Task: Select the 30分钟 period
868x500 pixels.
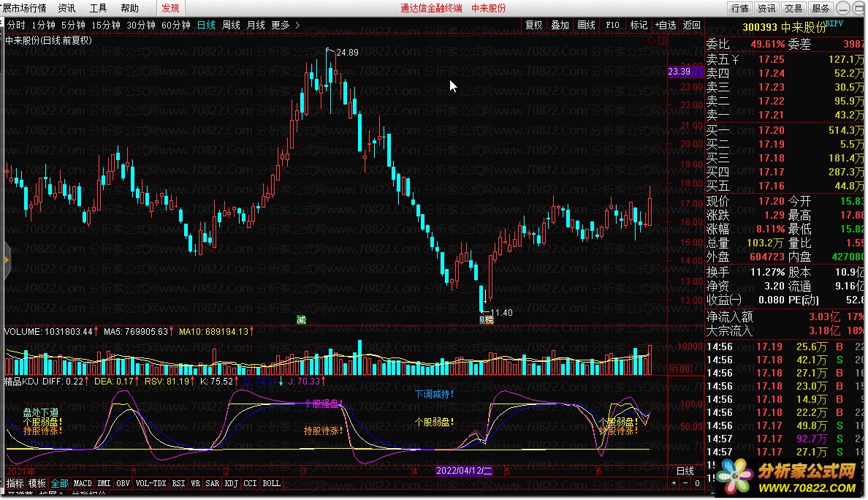Action: (x=140, y=25)
